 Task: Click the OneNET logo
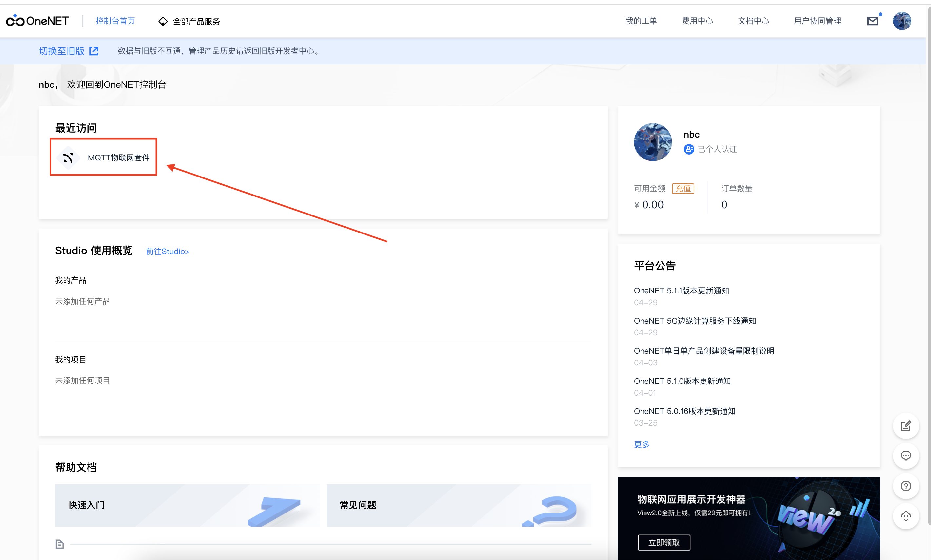tap(37, 21)
